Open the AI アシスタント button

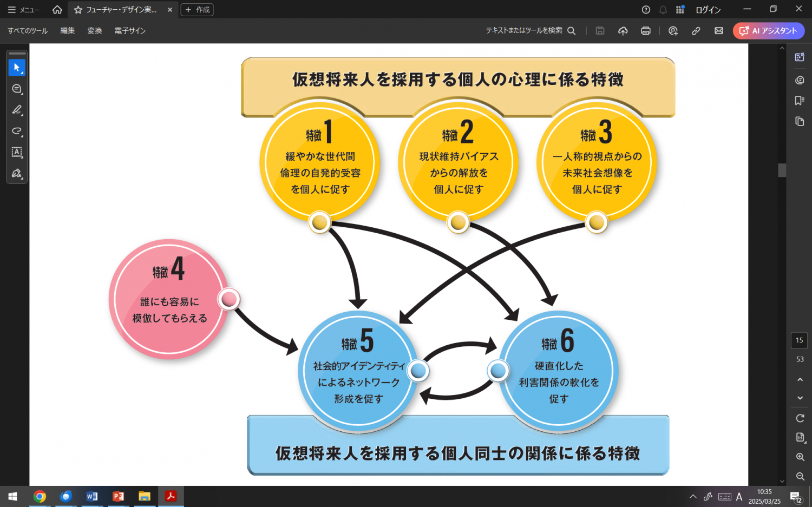coord(768,31)
